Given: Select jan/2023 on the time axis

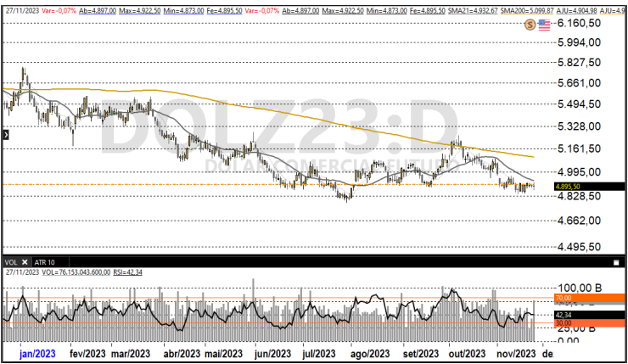Looking at the screenshot, I should [37, 354].
